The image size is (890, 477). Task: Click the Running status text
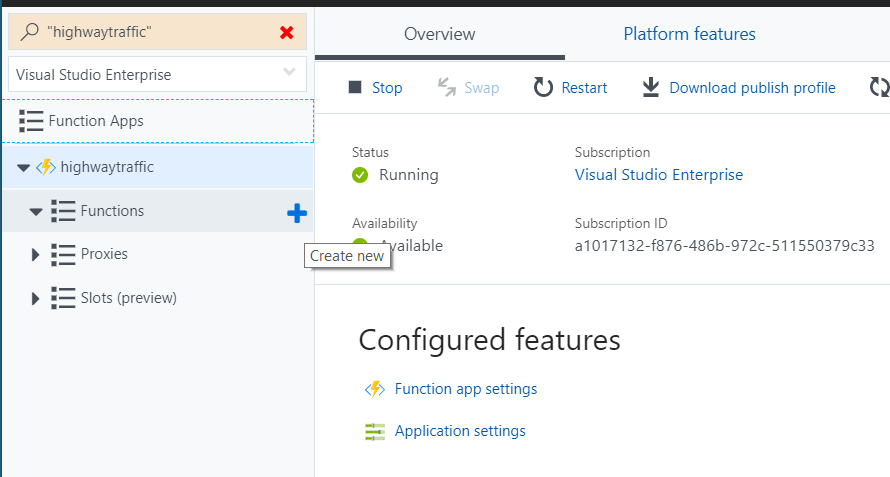point(409,175)
